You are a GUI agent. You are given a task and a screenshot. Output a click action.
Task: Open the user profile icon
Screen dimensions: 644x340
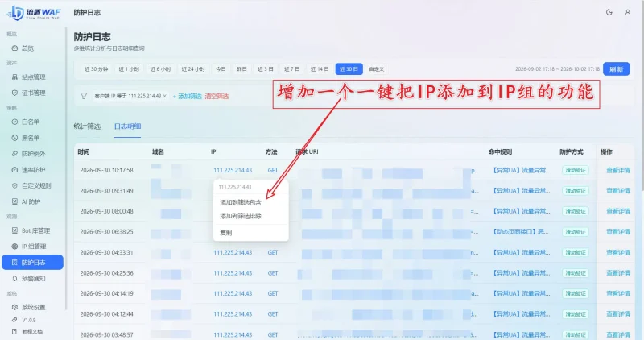tap(628, 12)
